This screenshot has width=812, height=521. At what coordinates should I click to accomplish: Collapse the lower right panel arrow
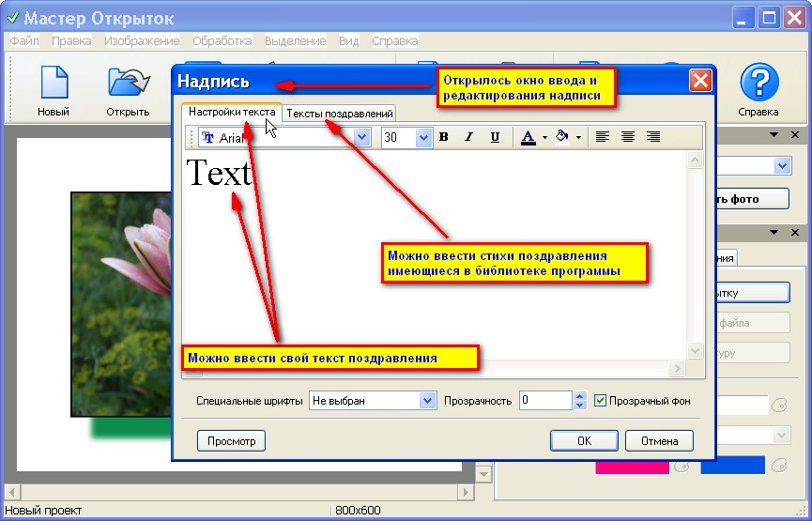pyautogui.click(x=774, y=233)
